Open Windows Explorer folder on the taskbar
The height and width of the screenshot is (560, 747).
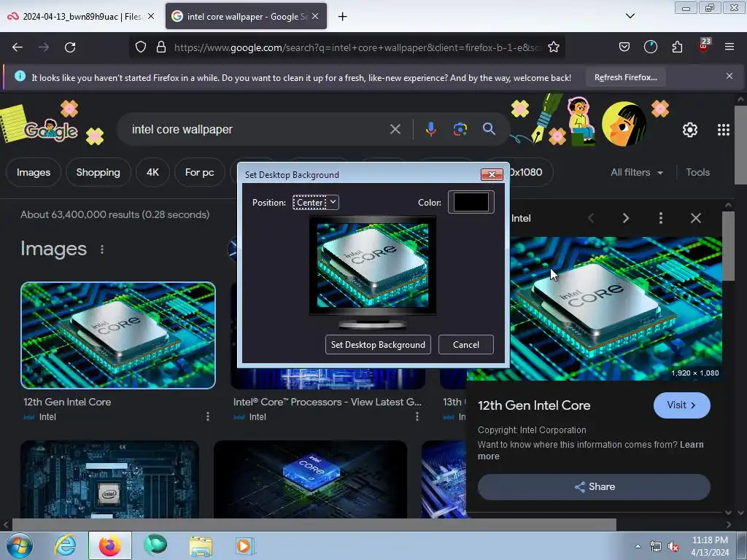201,546
